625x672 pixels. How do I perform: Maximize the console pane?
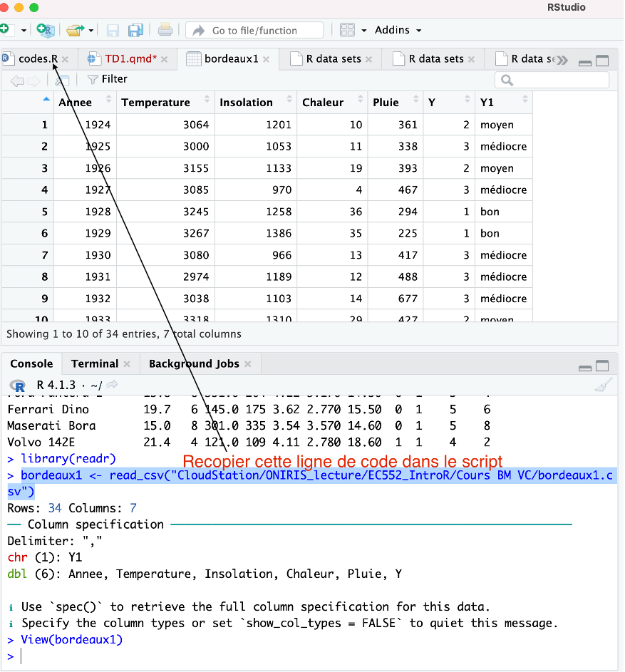pyautogui.click(x=602, y=366)
